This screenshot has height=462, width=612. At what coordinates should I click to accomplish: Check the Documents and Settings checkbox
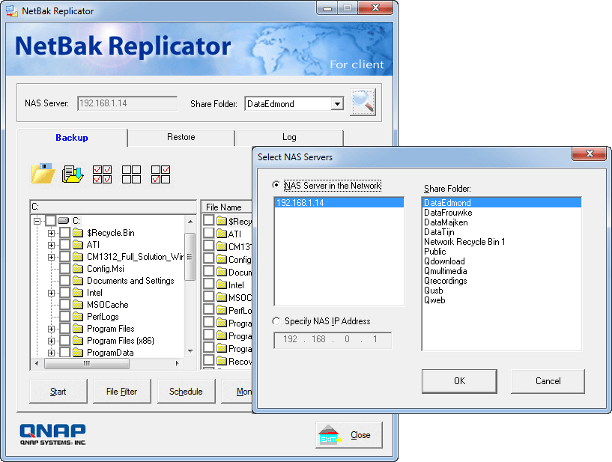(65, 281)
